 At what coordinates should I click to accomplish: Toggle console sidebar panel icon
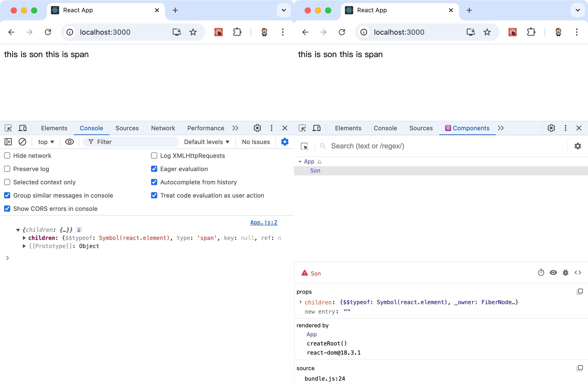8,142
